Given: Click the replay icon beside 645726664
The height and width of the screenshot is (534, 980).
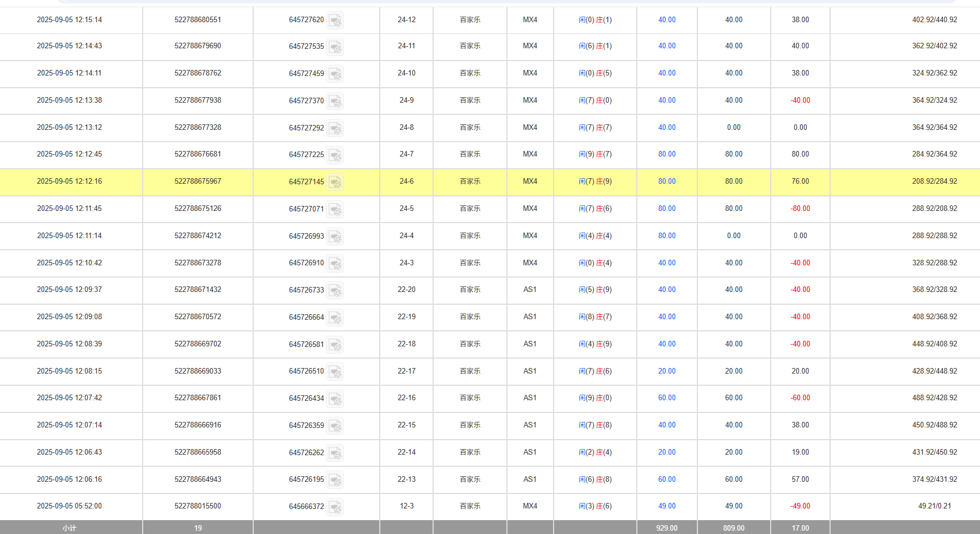Looking at the screenshot, I should 335,318.
